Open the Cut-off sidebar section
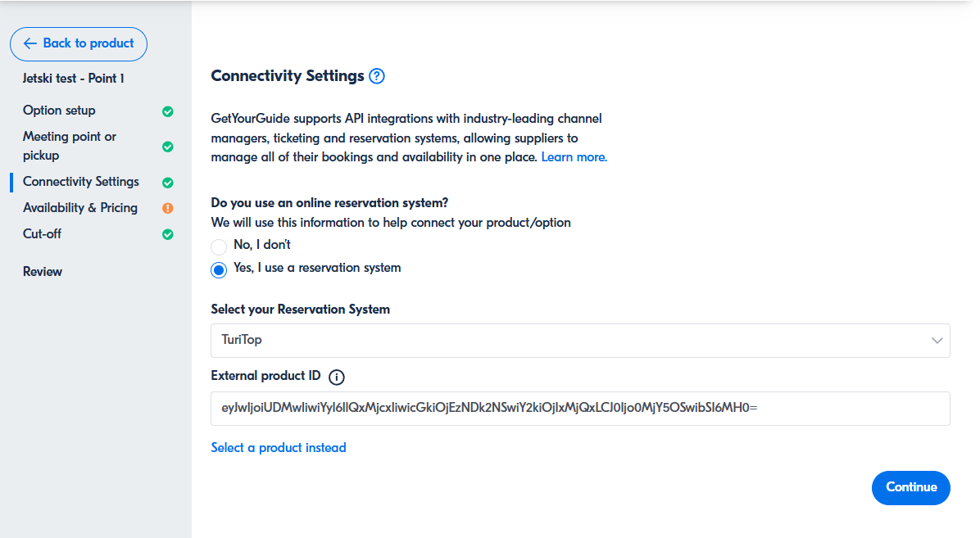980x538 pixels. (43, 234)
